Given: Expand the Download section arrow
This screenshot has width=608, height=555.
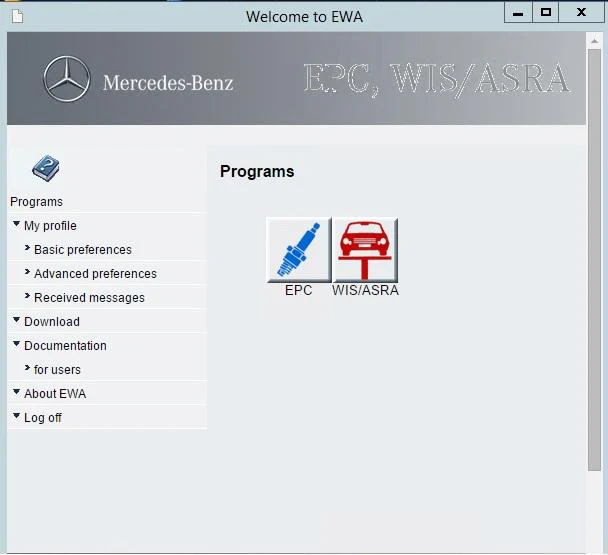Looking at the screenshot, I should (x=16, y=321).
